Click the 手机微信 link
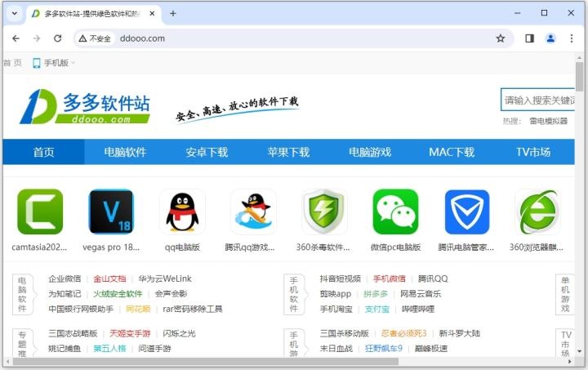This screenshot has height=370, width=588. coord(390,279)
